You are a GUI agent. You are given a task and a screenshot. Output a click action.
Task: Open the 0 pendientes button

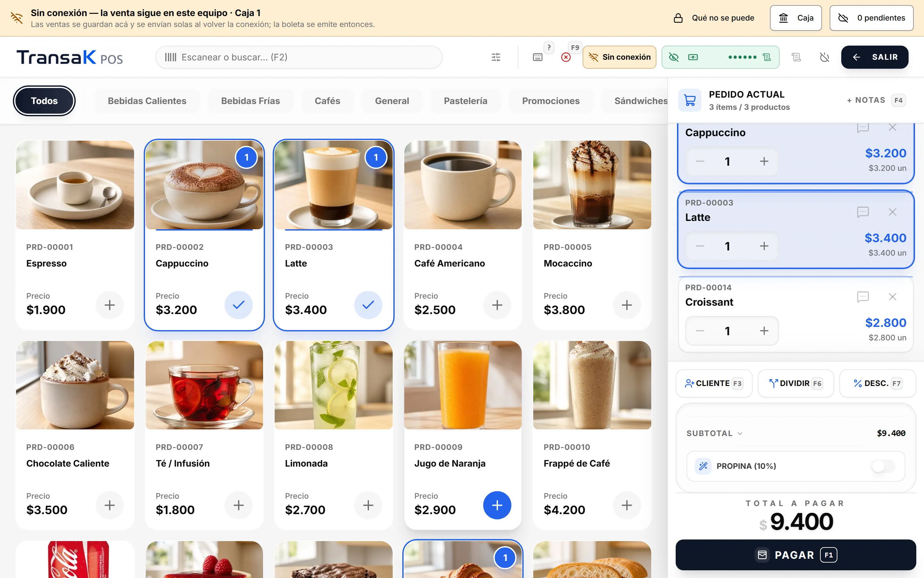click(871, 18)
